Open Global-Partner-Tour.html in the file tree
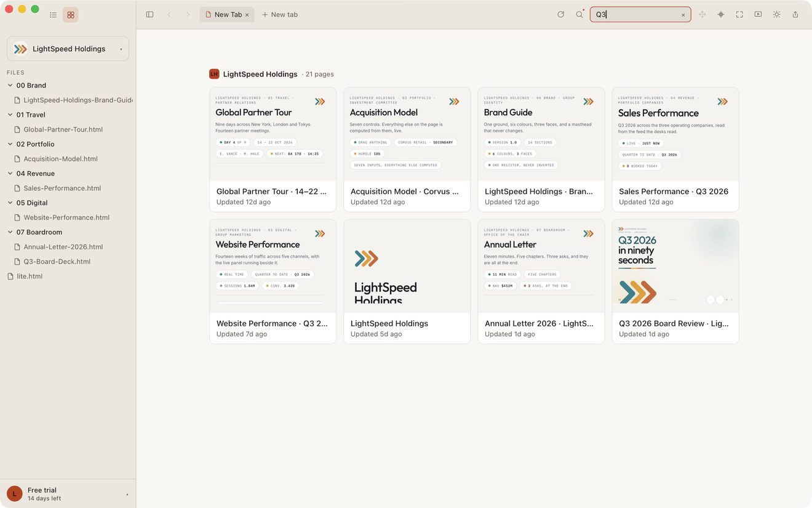 [x=63, y=129]
